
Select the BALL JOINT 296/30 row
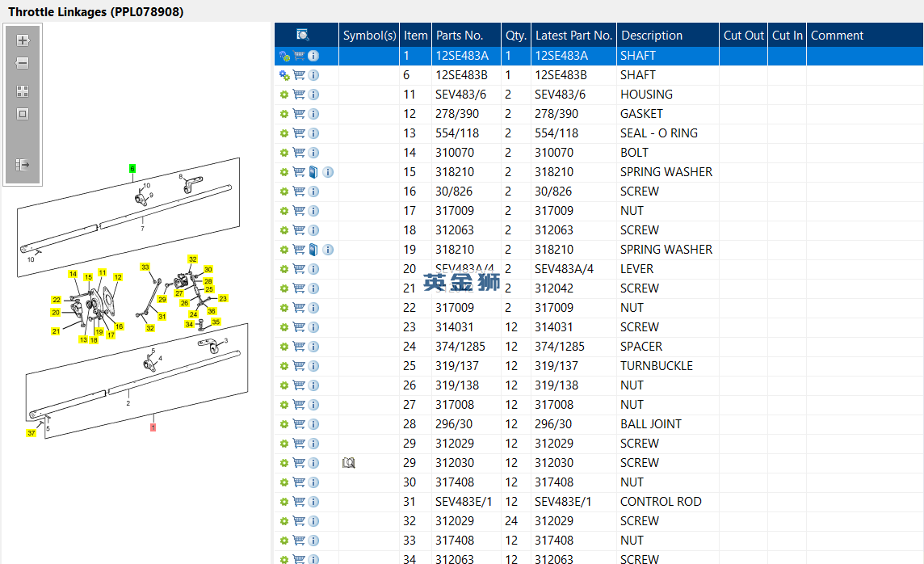(x=650, y=424)
